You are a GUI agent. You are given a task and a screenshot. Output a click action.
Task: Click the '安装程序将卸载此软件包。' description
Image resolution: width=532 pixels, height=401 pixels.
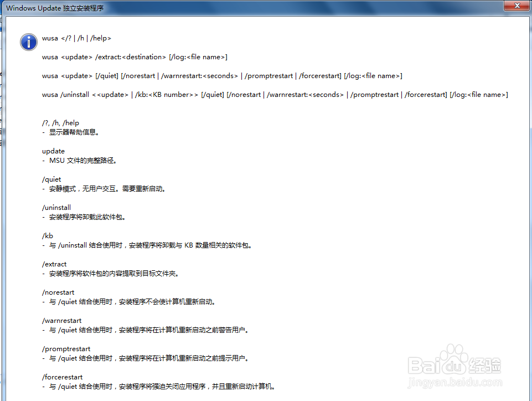[84, 217]
